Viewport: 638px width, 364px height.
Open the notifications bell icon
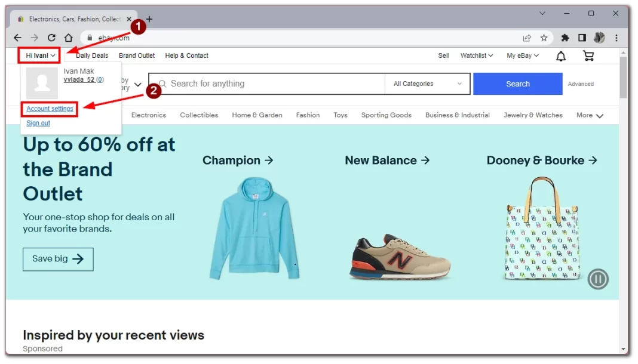pyautogui.click(x=561, y=56)
